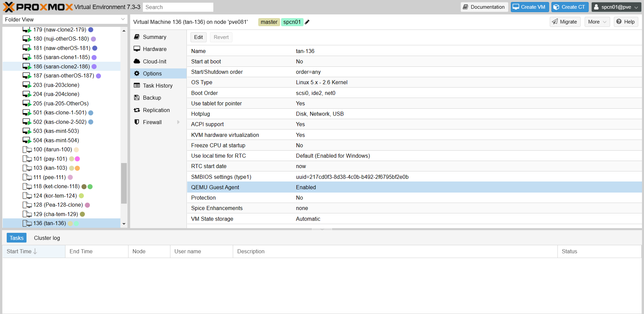Viewport: 644px width, 314px height.
Task: Click the Documentation book icon
Action: [x=466, y=7]
